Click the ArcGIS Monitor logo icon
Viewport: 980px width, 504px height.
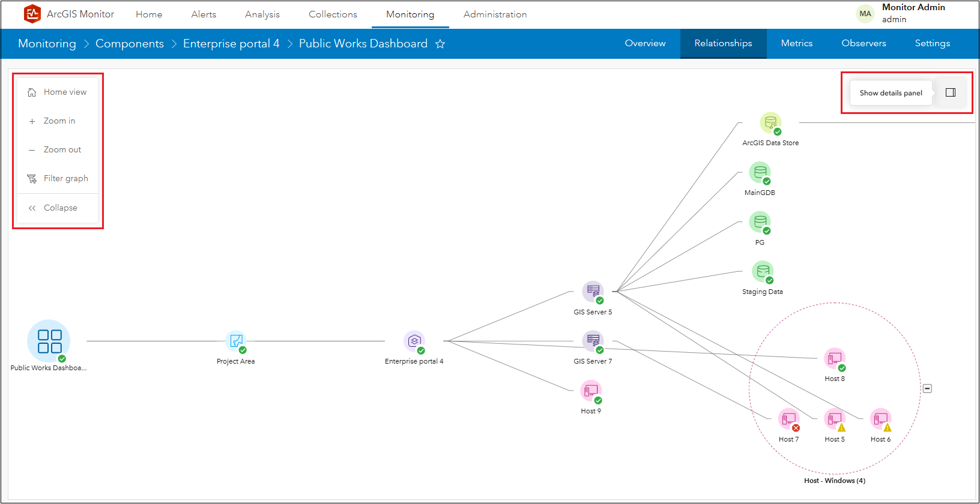pos(32,14)
